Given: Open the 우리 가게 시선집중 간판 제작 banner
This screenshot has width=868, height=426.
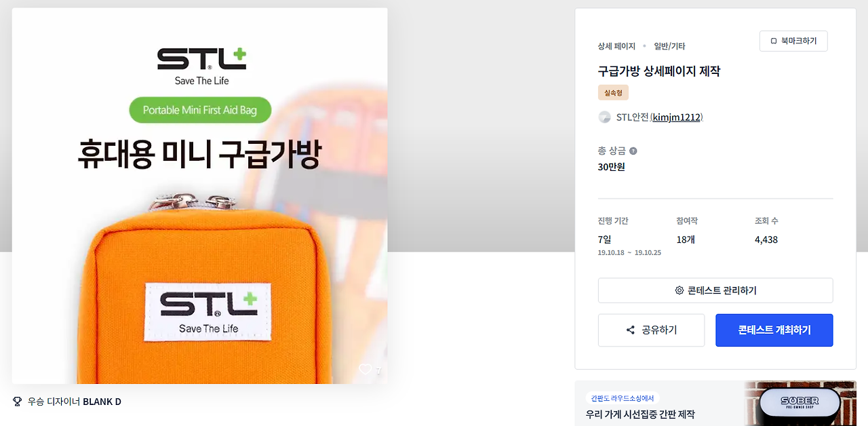Looking at the screenshot, I should tap(715, 404).
